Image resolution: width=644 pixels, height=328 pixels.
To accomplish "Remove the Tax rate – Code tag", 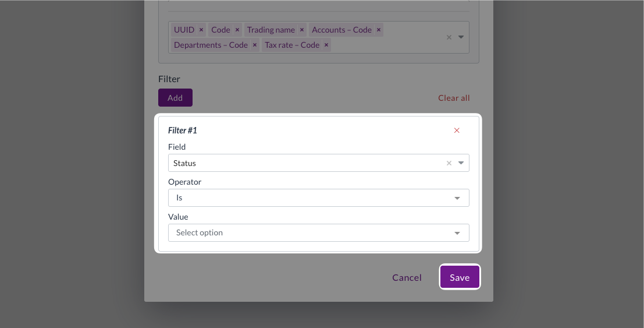I will click(326, 45).
